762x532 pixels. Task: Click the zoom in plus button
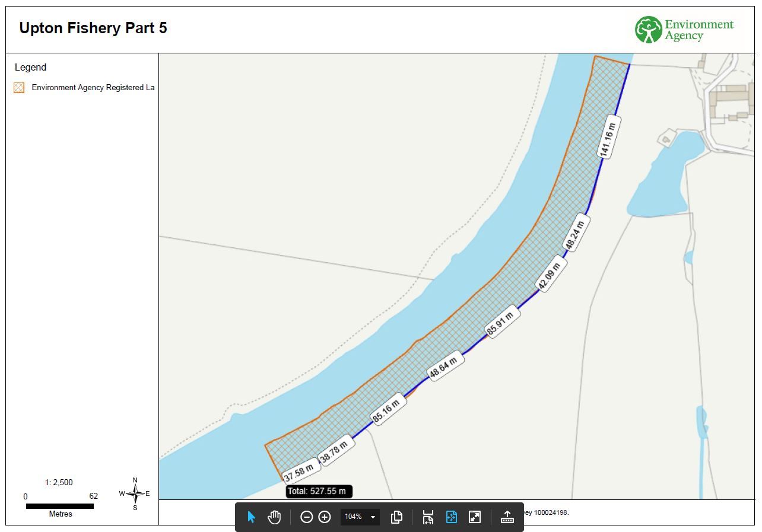coord(325,517)
